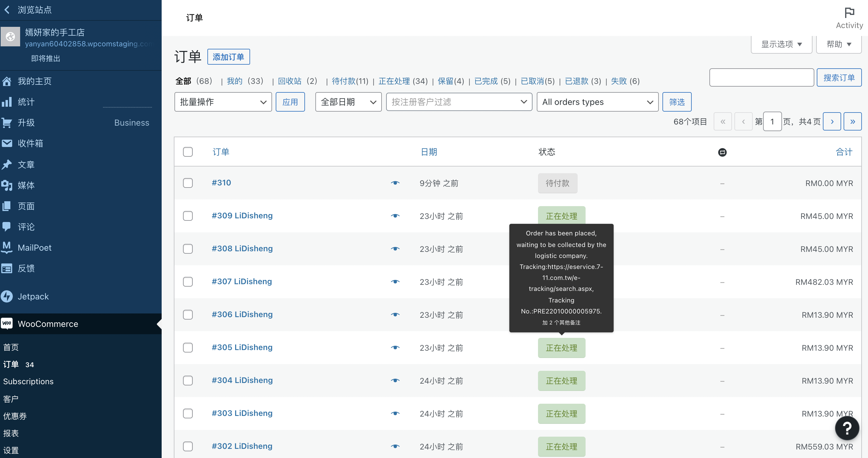Click the cart icon for 升级
The image size is (868, 458).
(7, 123)
